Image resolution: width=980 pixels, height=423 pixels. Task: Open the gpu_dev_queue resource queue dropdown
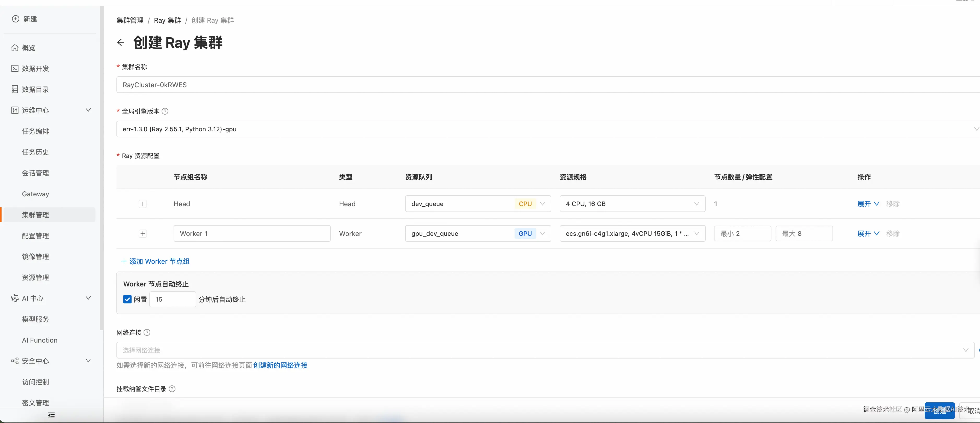click(x=478, y=233)
